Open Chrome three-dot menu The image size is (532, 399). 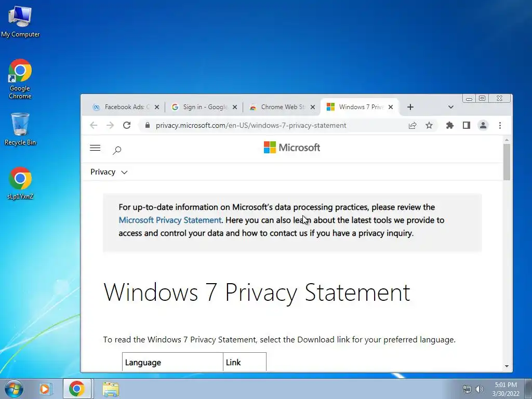[x=500, y=126]
